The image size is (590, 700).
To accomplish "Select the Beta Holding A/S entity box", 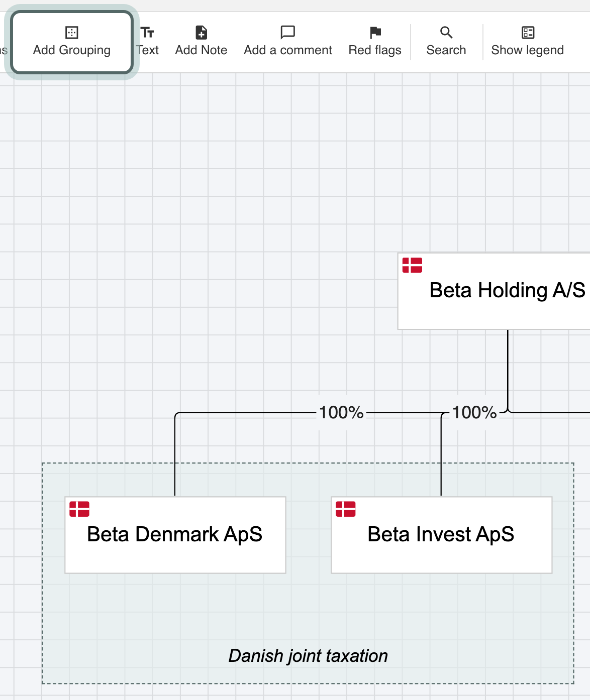I will pos(494,291).
